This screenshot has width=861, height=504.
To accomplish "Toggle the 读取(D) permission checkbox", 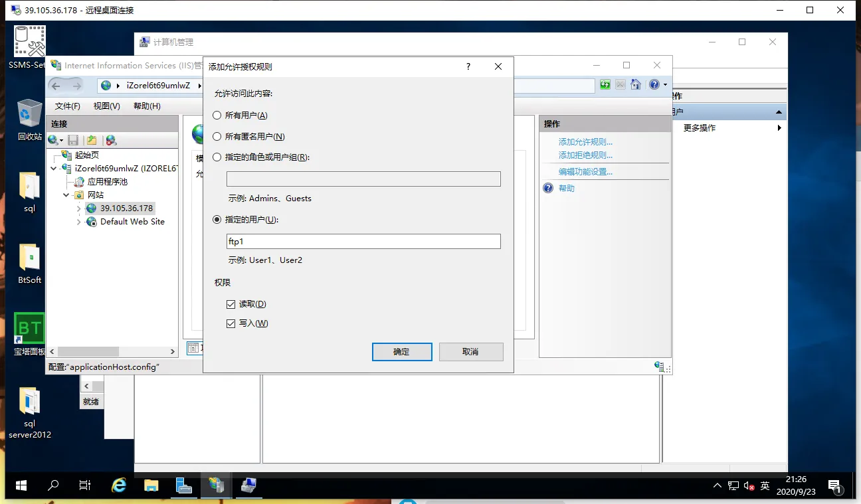I will (x=231, y=304).
